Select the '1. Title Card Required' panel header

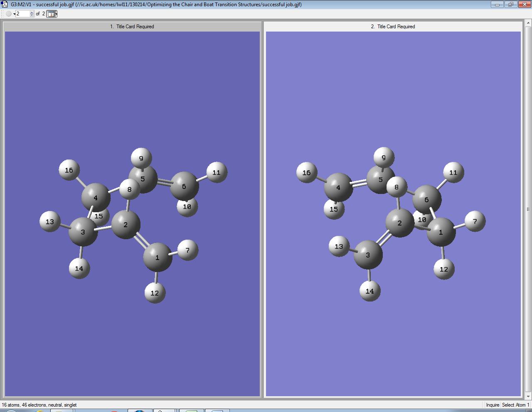point(132,26)
